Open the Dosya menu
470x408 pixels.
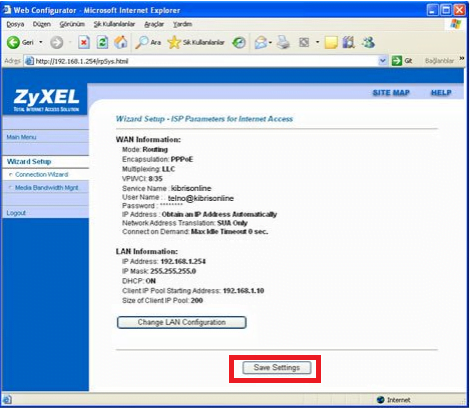pos(15,24)
